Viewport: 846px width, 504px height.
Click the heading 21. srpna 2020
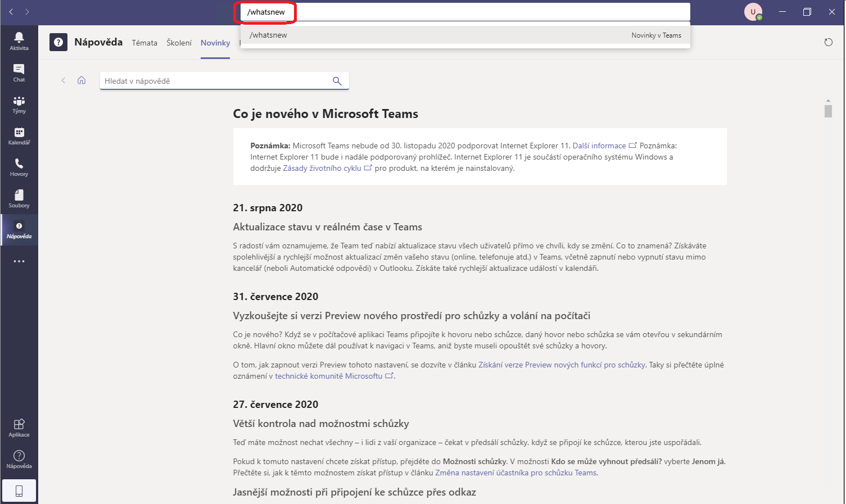(x=268, y=208)
